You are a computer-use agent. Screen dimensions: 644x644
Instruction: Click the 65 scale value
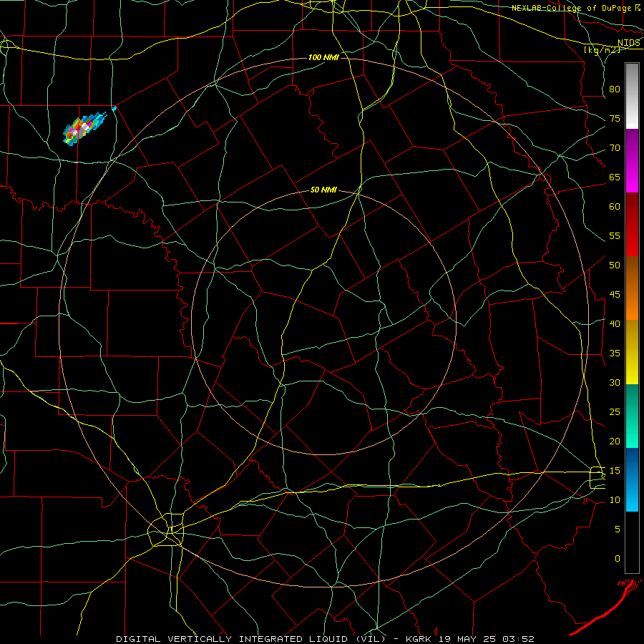[615, 177]
